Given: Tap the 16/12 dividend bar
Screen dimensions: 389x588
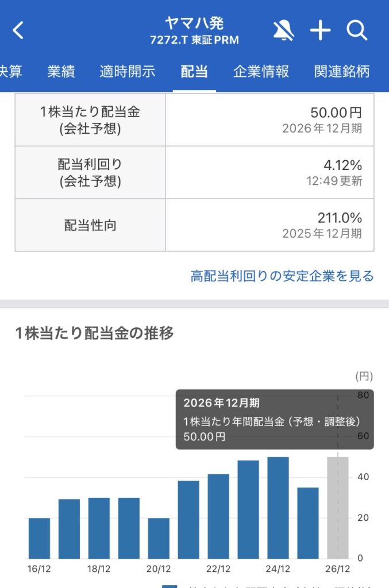Looking at the screenshot, I should pos(39,538).
